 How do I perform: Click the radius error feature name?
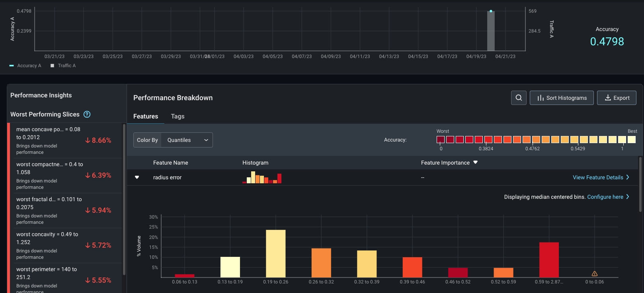click(167, 177)
